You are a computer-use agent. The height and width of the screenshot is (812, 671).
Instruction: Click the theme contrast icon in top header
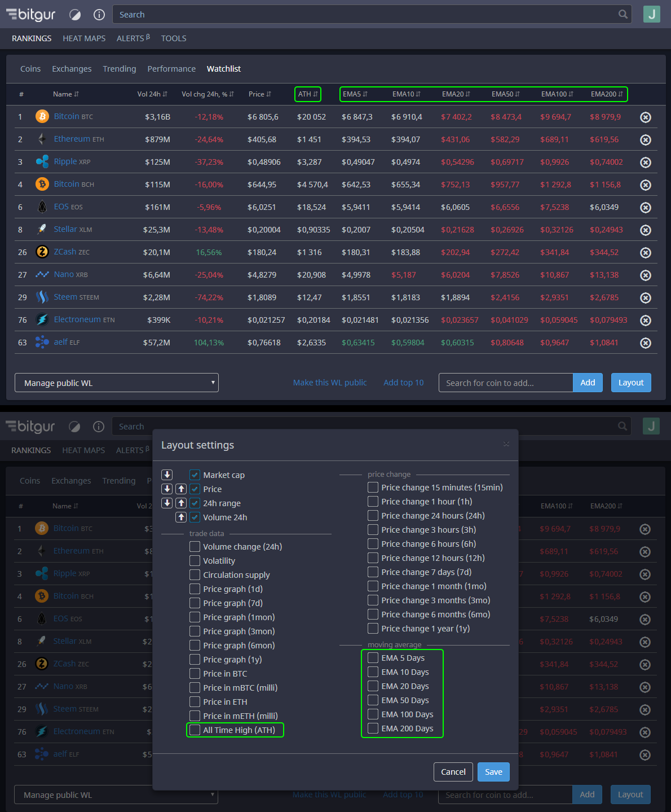pyautogui.click(x=75, y=15)
